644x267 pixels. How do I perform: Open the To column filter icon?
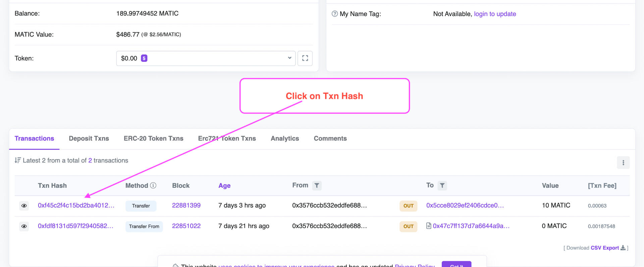click(442, 185)
